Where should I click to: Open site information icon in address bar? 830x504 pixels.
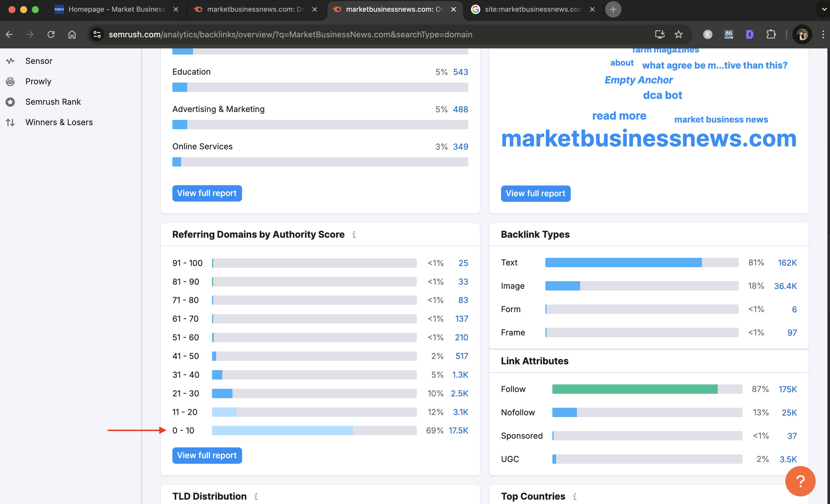[x=97, y=34]
